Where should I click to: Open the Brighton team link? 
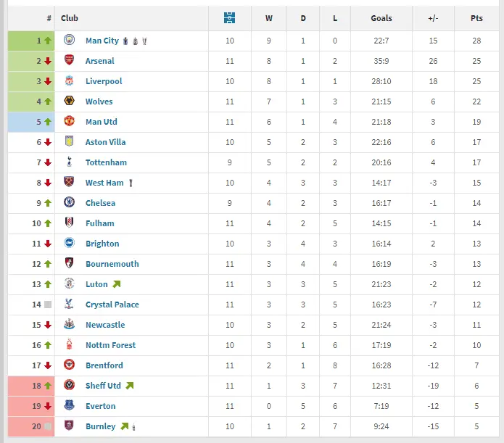pos(102,244)
